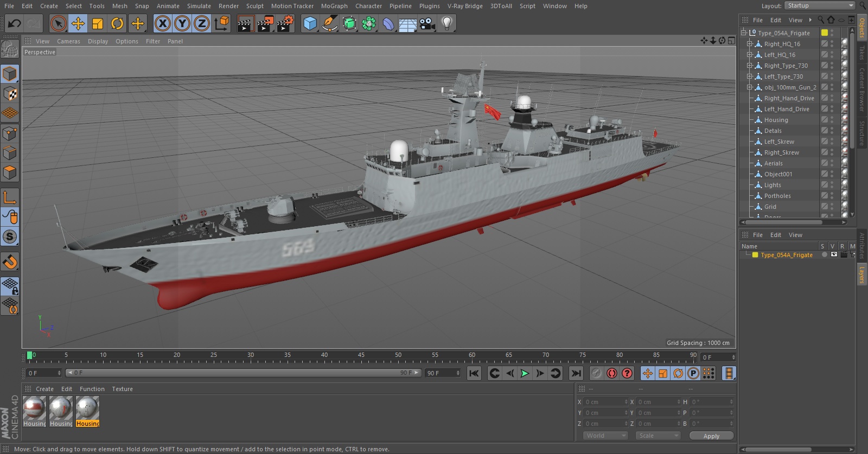Viewport: 868px width, 454px height.
Task: Open the viewport Display menu
Action: click(x=98, y=41)
